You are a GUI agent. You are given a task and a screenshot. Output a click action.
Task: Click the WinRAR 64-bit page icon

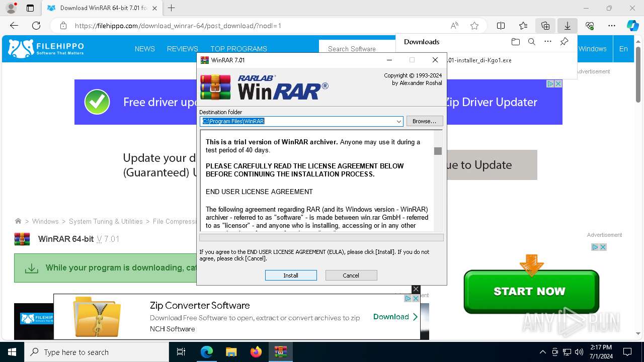[22, 239]
